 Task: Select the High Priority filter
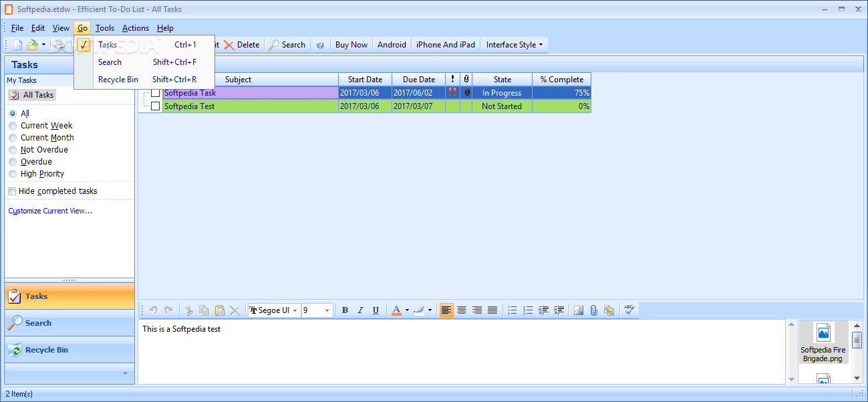[13, 174]
